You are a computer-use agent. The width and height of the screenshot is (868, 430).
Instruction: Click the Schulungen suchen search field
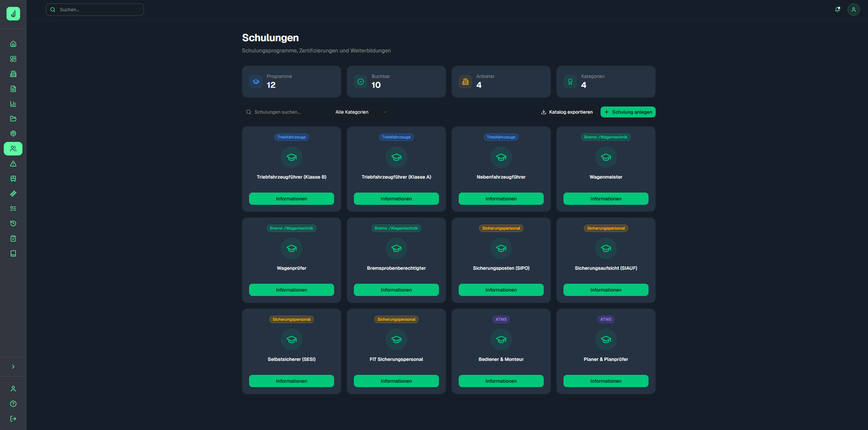(288, 112)
